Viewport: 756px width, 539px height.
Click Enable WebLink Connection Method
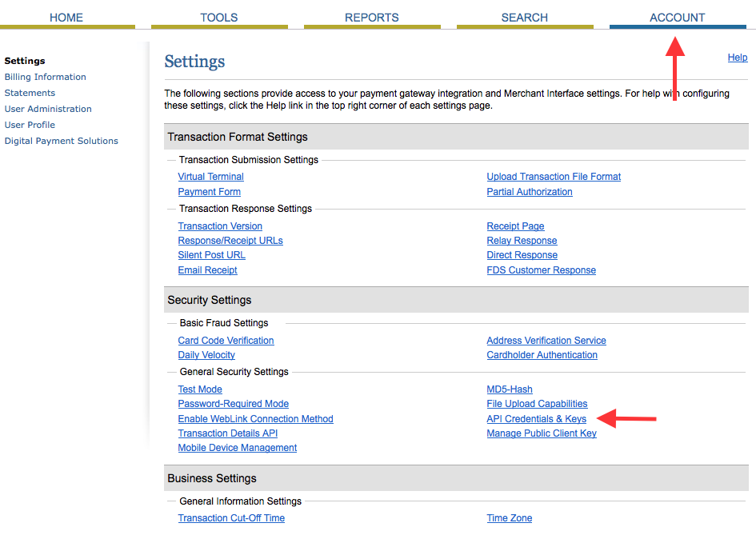click(x=255, y=419)
